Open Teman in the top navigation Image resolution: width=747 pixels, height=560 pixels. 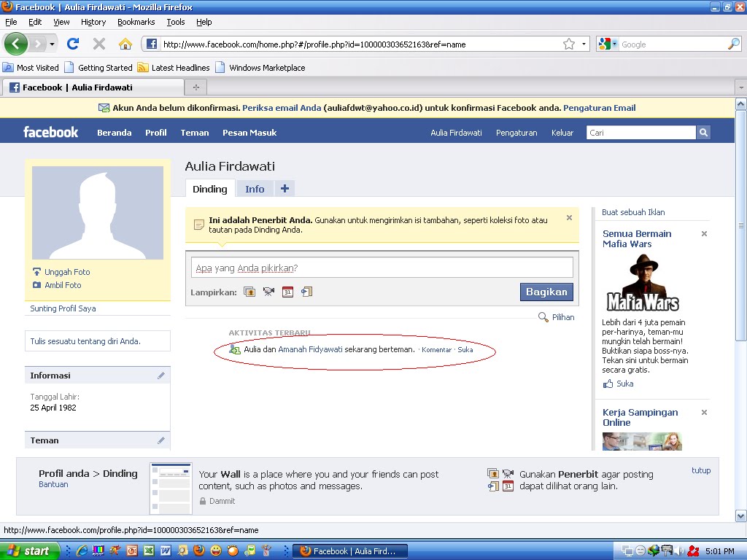click(195, 133)
